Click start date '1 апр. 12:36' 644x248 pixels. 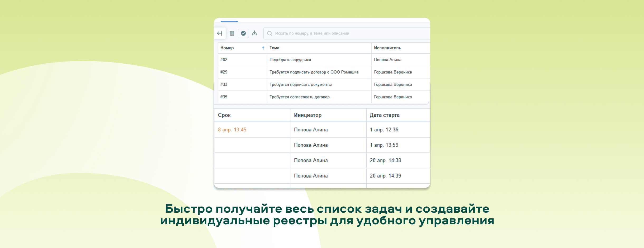tap(384, 130)
